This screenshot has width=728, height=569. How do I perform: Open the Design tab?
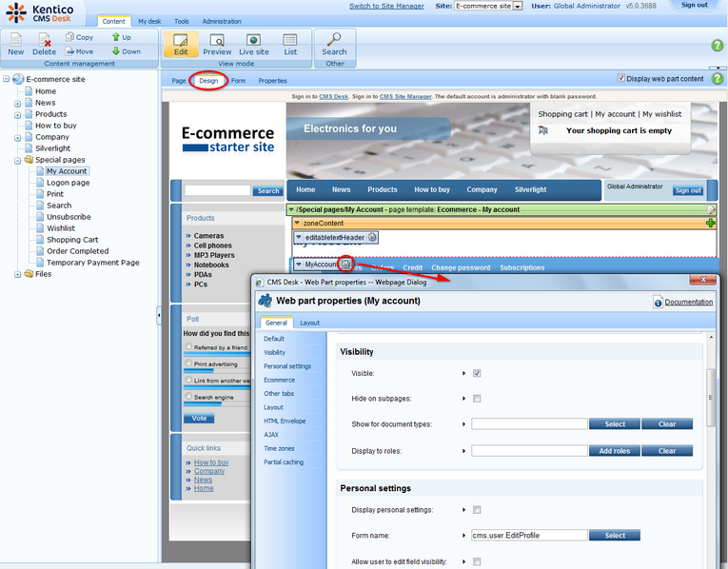tap(208, 81)
